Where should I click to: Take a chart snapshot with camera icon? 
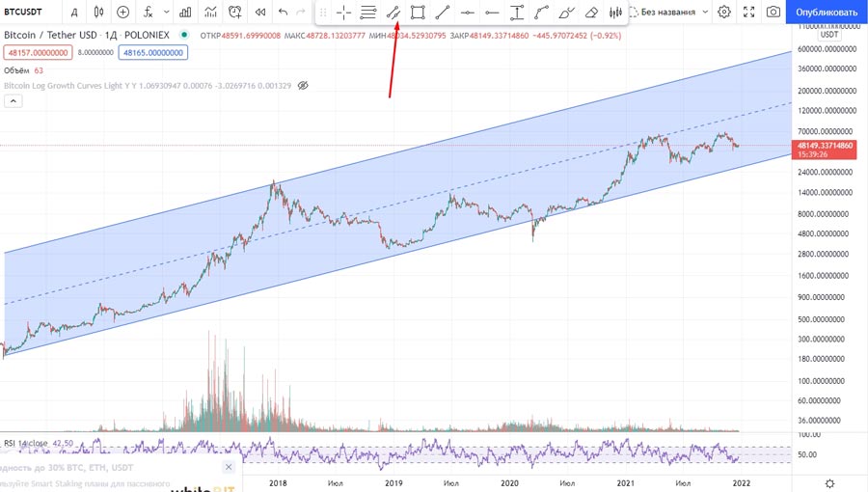[773, 13]
